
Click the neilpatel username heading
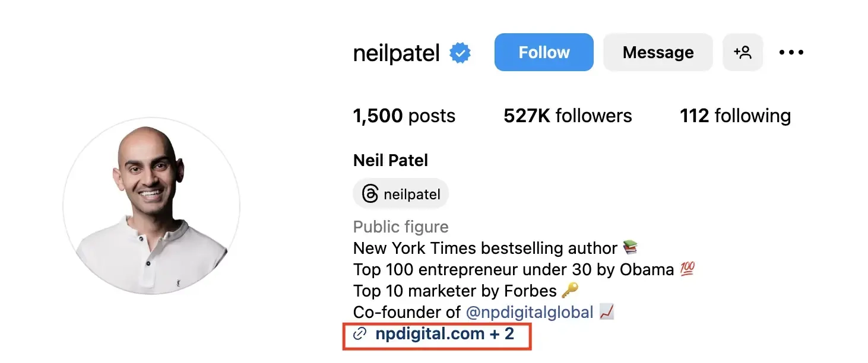pyautogui.click(x=396, y=53)
